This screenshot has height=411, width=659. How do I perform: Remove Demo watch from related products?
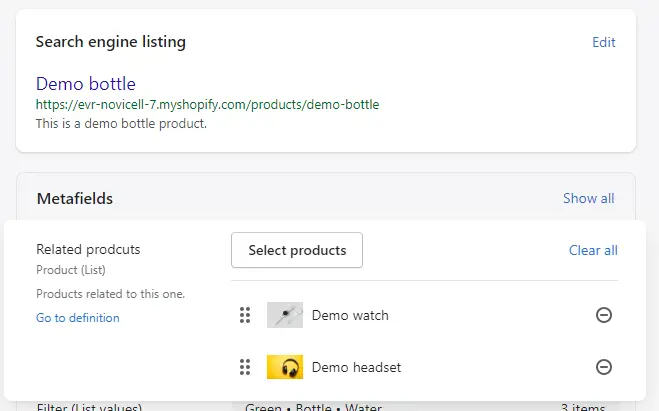coord(604,315)
